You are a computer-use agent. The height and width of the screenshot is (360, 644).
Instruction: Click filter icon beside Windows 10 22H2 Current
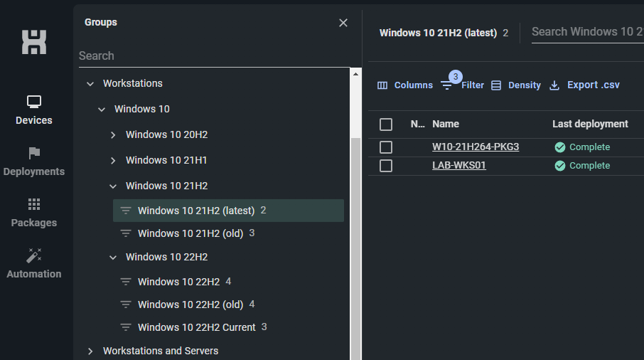[x=126, y=327]
